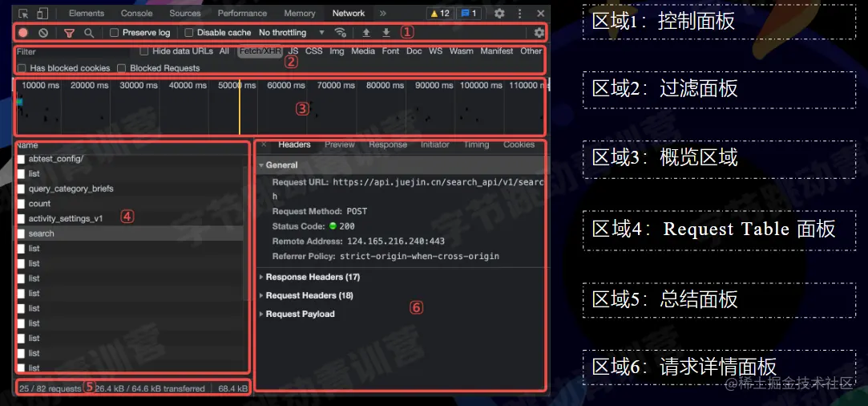Select the search request row
Image resolution: width=868 pixels, height=406 pixels.
click(130, 233)
